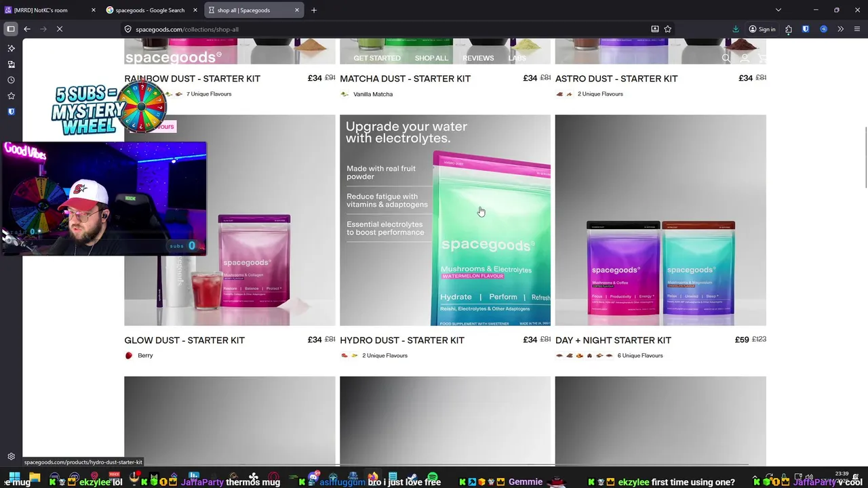Click the spacegoods logo

174,57
